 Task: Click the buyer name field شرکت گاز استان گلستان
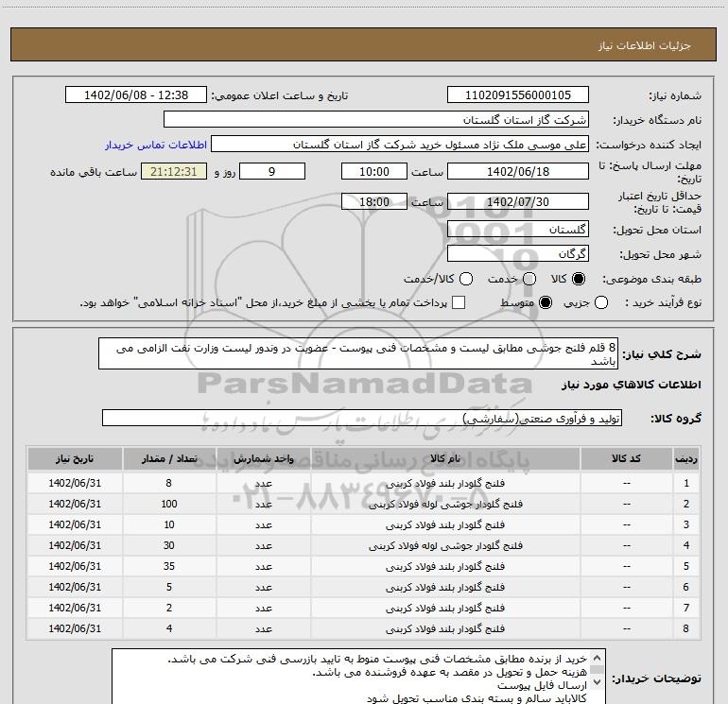click(x=376, y=120)
